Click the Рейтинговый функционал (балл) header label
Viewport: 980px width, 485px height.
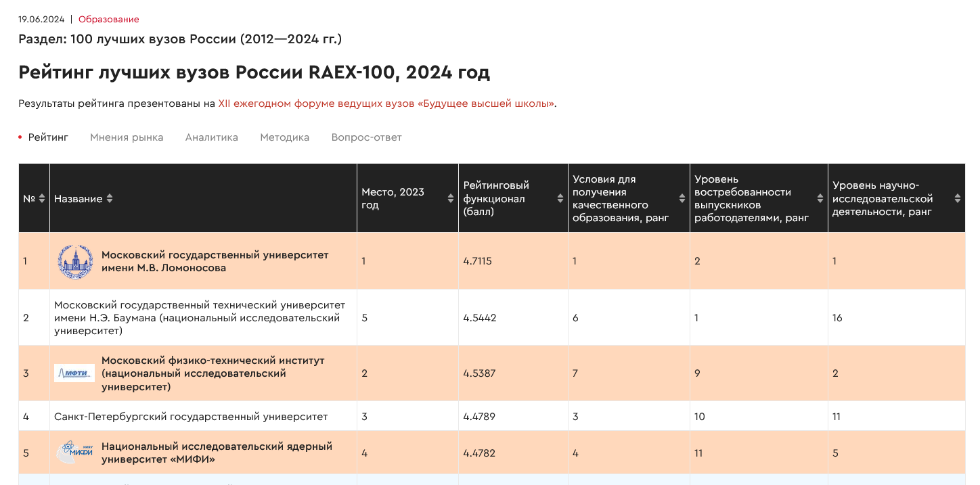pos(496,198)
